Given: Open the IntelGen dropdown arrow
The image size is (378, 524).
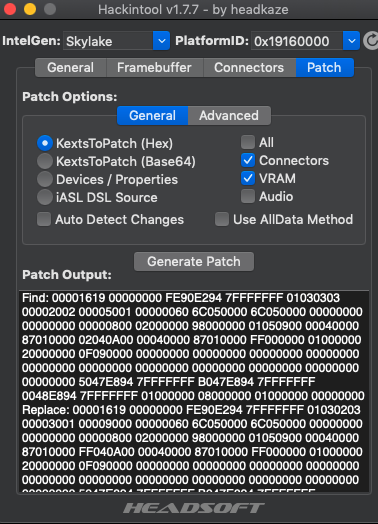Looking at the screenshot, I should (x=161, y=41).
